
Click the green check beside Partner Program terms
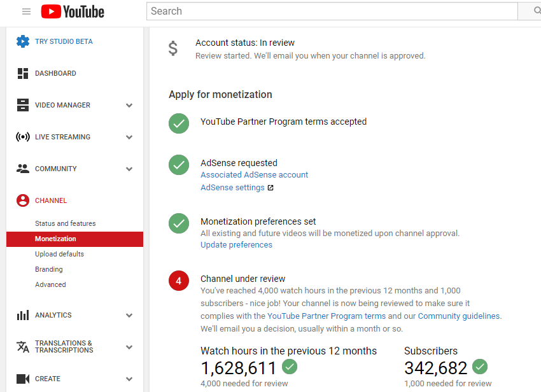coord(179,123)
